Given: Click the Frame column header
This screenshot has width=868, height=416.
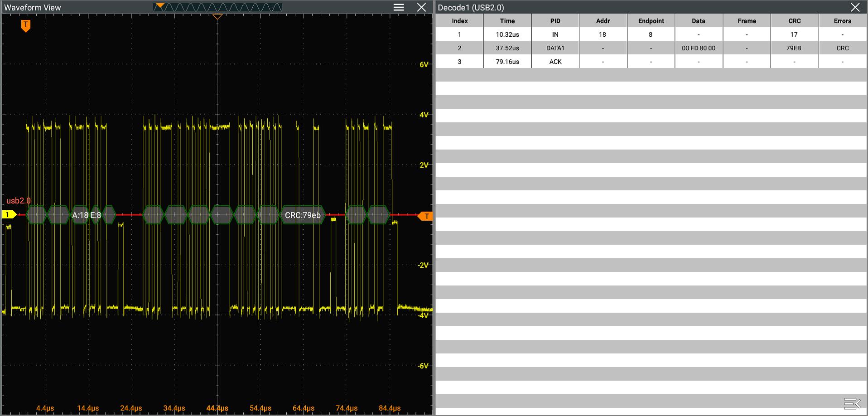Looking at the screenshot, I should pyautogui.click(x=747, y=21).
